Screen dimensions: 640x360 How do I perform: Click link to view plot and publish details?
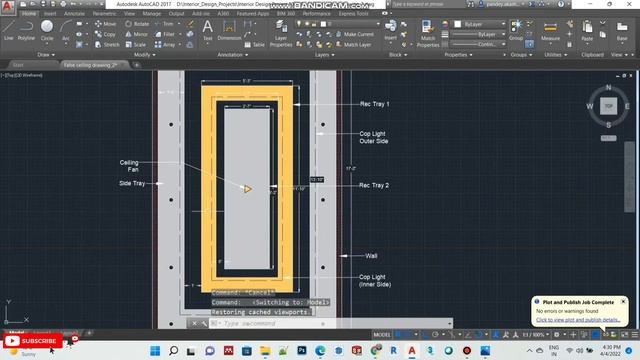tap(578, 320)
